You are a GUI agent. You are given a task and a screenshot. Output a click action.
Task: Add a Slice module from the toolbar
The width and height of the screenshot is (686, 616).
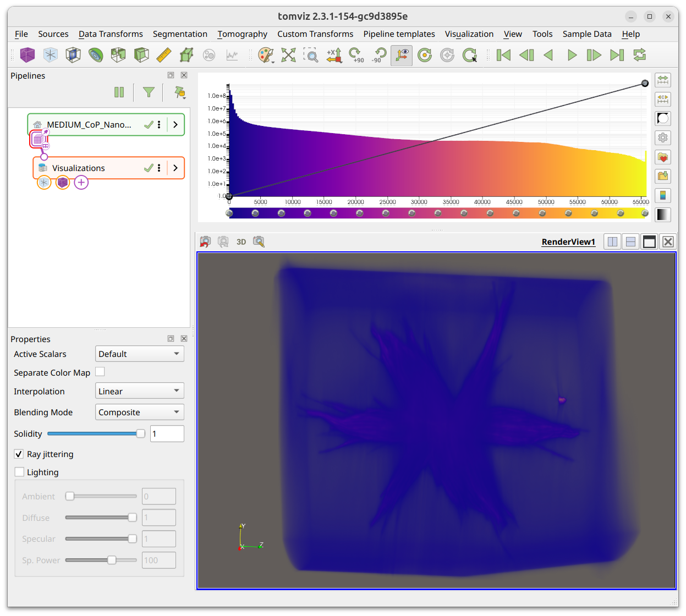point(73,55)
